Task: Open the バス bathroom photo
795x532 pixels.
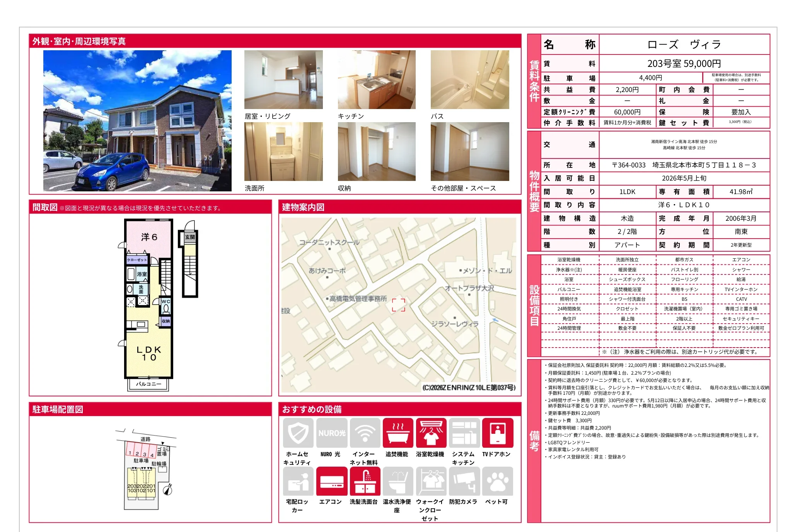Action: [x=470, y=80]
